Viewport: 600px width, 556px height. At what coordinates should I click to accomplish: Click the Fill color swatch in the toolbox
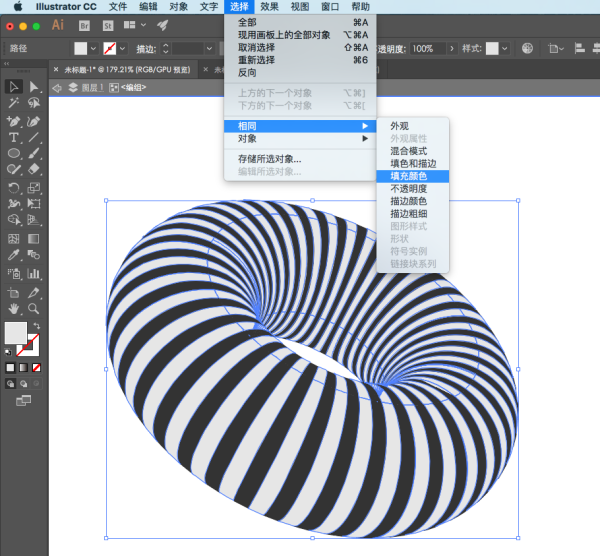tap(16, 333)
